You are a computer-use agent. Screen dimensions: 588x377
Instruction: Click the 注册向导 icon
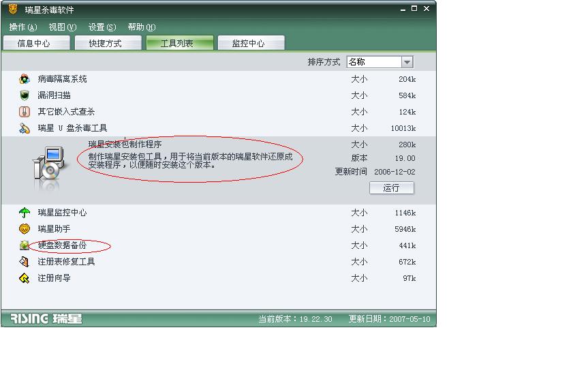(25, 278)
